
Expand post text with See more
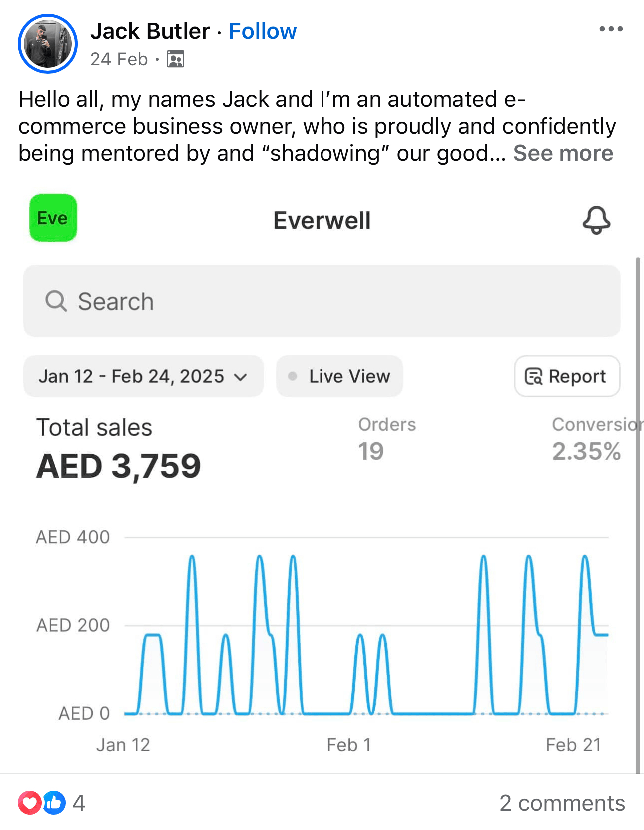click(563, 153)
